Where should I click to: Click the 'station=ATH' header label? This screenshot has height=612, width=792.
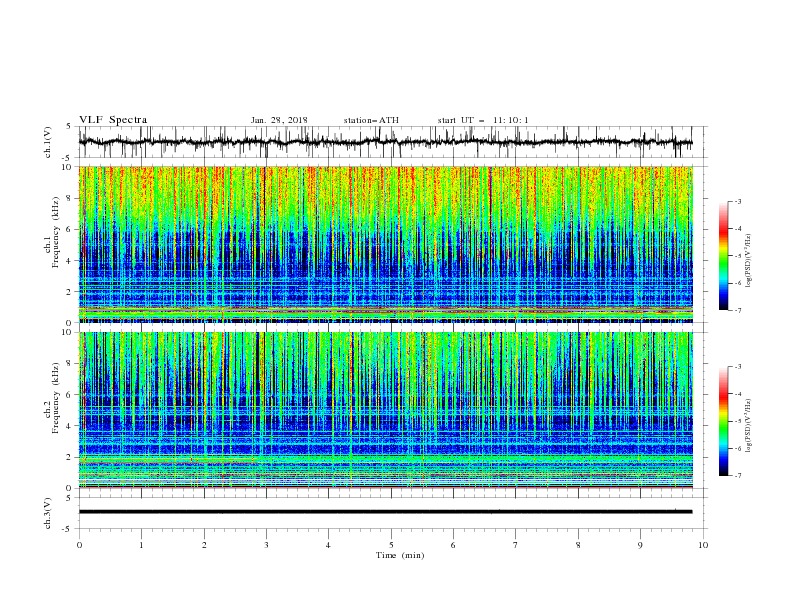point(371,120)
